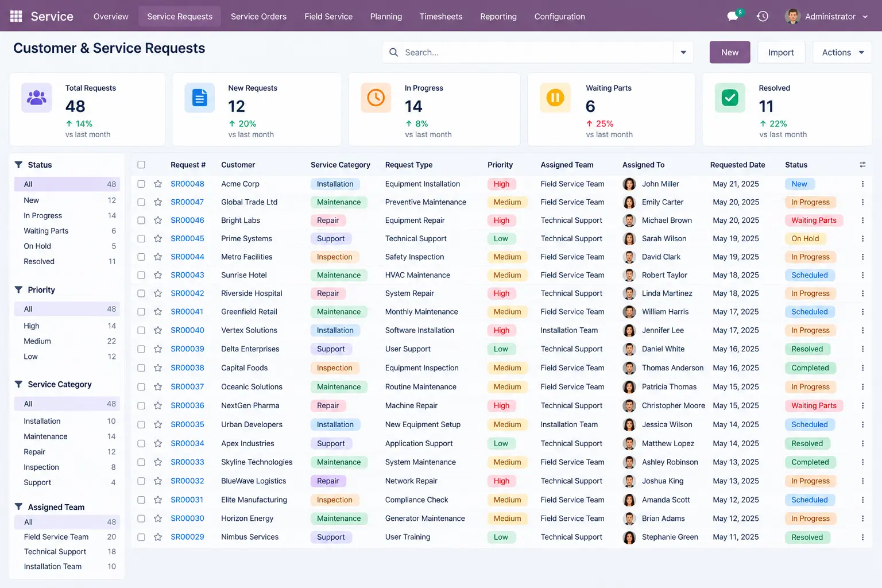Open the Actions dropdown
The image size is (882, 588).
(842, 52)
